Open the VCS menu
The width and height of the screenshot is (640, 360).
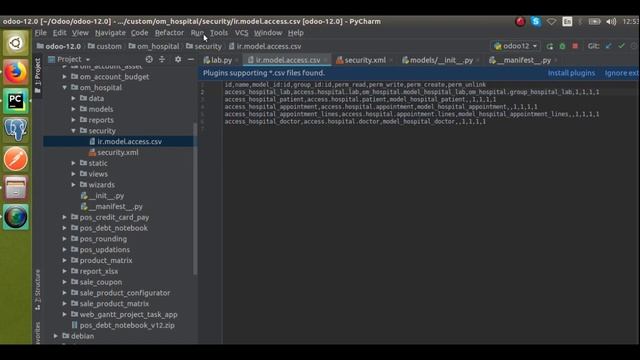[x=241, y=33]
